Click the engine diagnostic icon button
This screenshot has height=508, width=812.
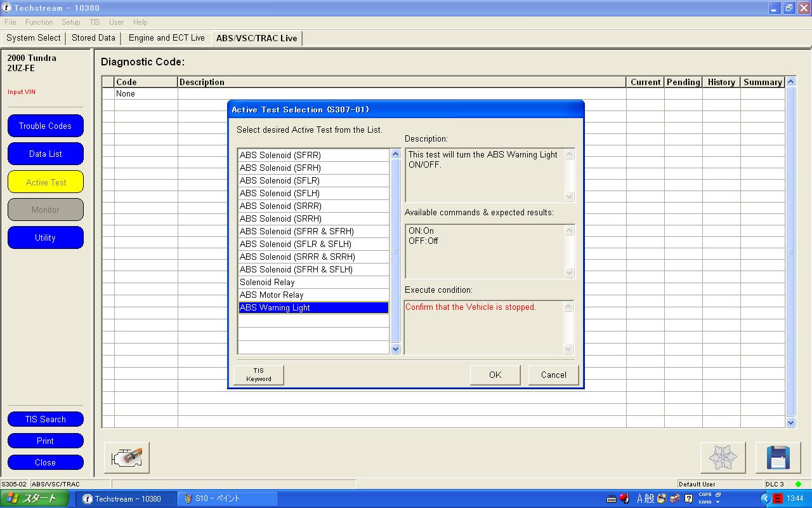click(x=127, y=458)
